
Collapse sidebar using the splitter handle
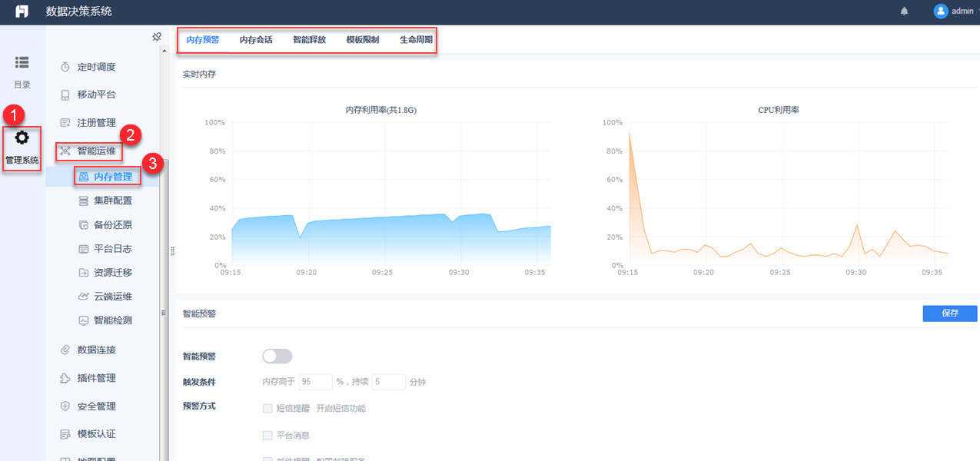172,251
